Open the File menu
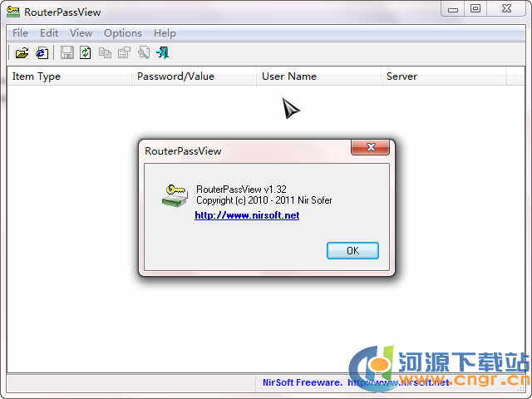The width and height of the screenshot is (532, 399). 20,33
